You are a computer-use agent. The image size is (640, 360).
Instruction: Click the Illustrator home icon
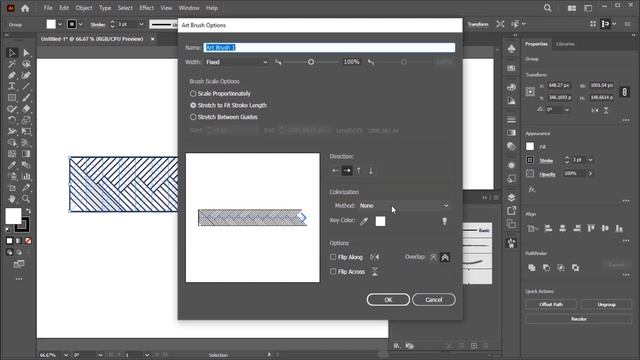tap(25, 8)
